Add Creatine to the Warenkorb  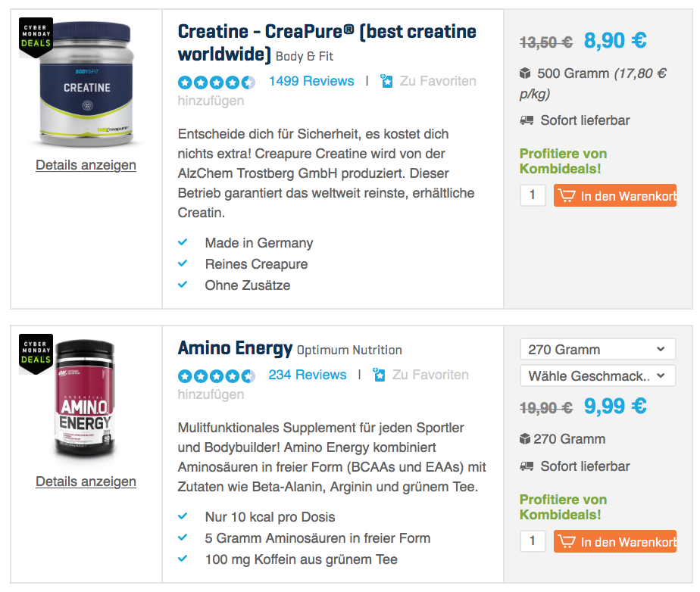(615, 195)
